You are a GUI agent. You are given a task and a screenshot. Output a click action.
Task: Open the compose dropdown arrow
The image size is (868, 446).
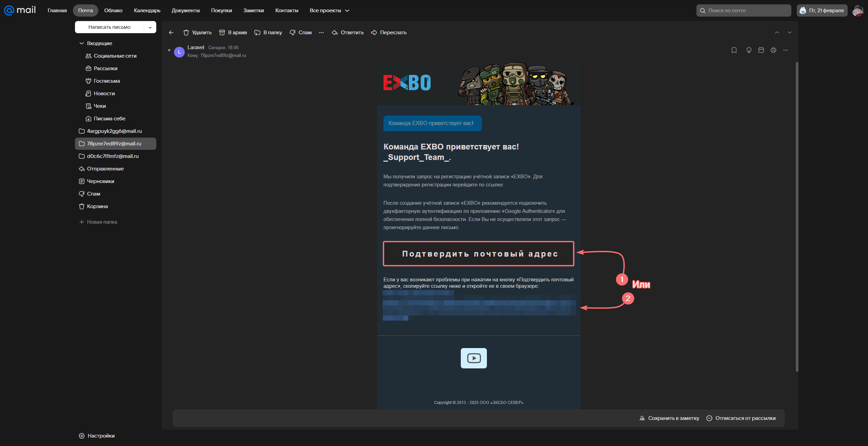tap(150, 27)
